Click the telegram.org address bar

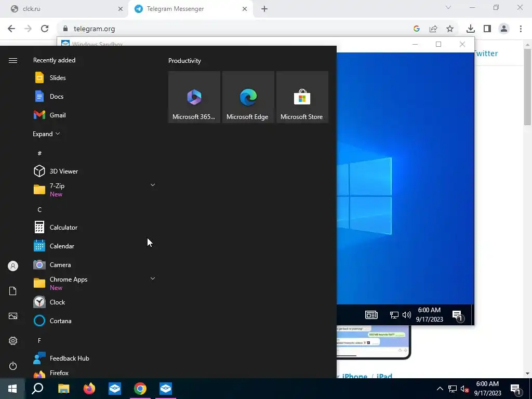tap(234, 29)
